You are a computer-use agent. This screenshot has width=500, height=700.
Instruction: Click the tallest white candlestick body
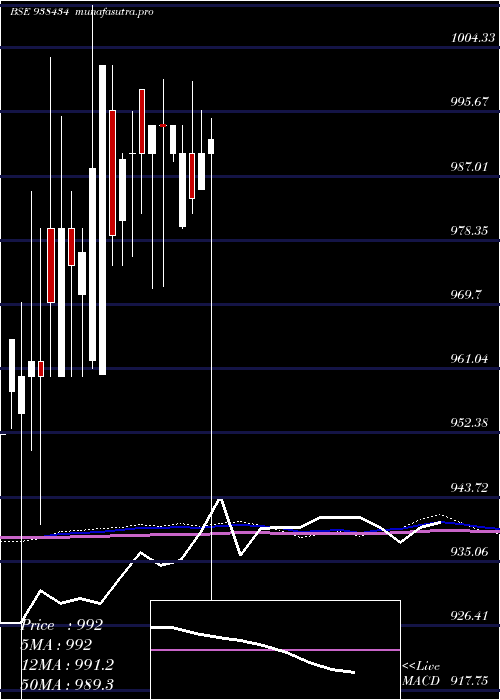(x=103, y=220)
